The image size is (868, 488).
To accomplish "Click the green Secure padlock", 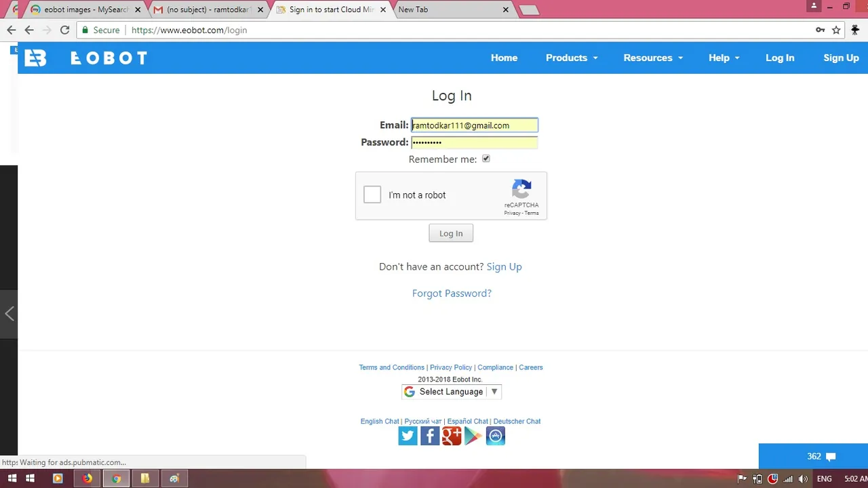I will [85, 30].
